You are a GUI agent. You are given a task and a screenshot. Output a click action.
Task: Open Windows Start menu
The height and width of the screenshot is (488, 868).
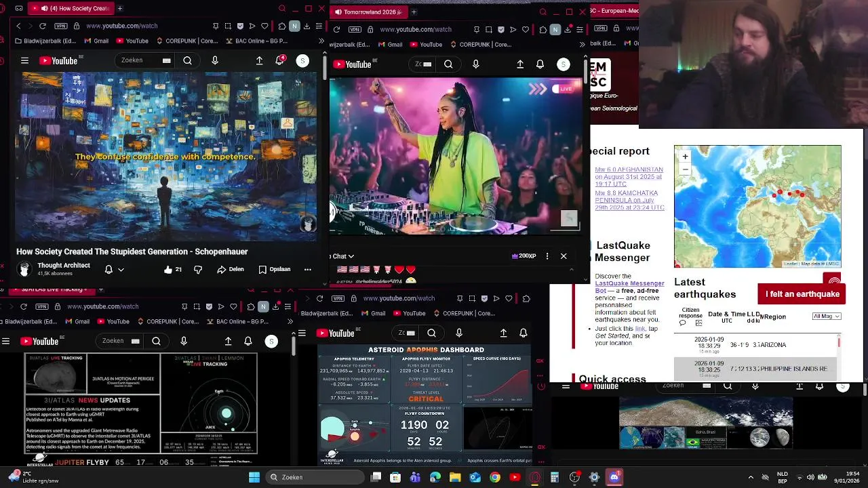pos(254,477)
